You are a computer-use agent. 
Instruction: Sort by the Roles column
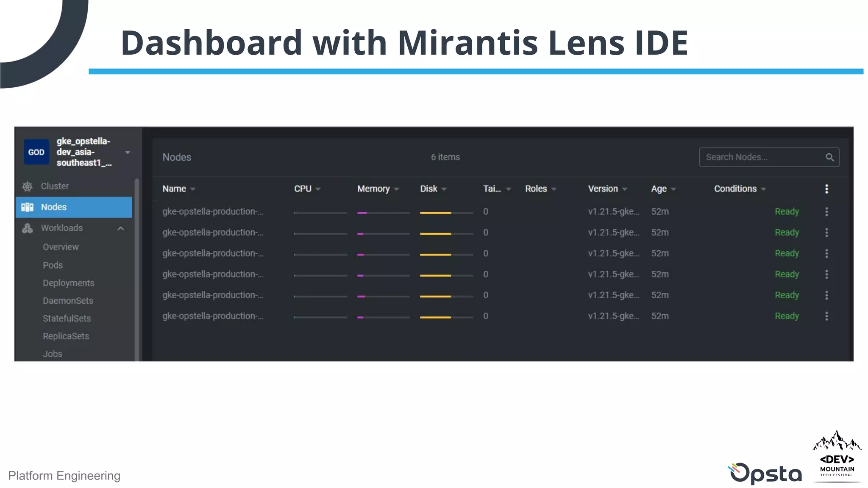[x=540, y=189]
